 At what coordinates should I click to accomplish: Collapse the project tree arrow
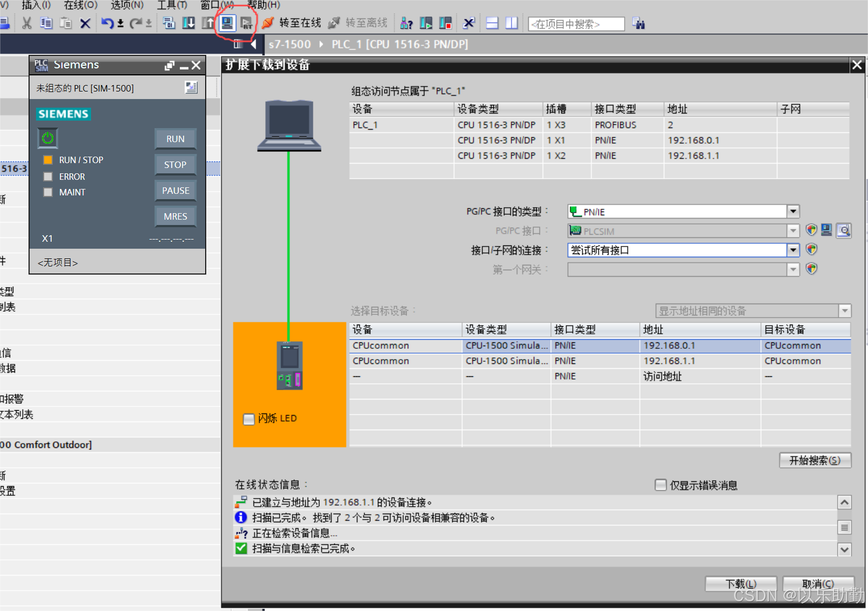(x=253, y=44)
